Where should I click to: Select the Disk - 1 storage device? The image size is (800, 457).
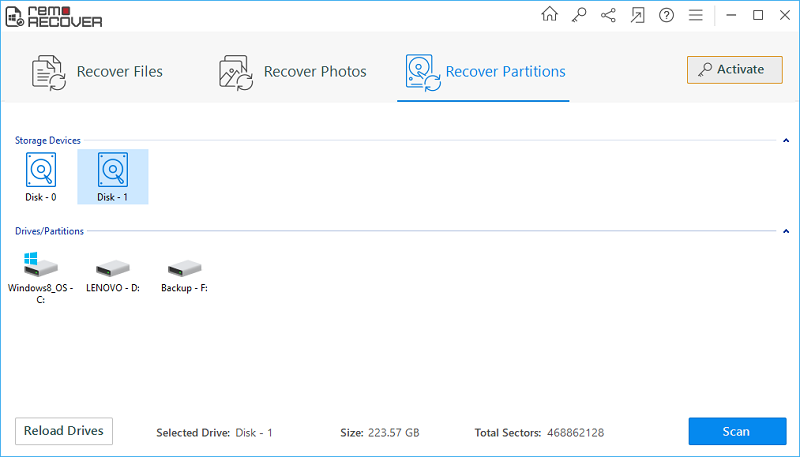pos(113,177)
